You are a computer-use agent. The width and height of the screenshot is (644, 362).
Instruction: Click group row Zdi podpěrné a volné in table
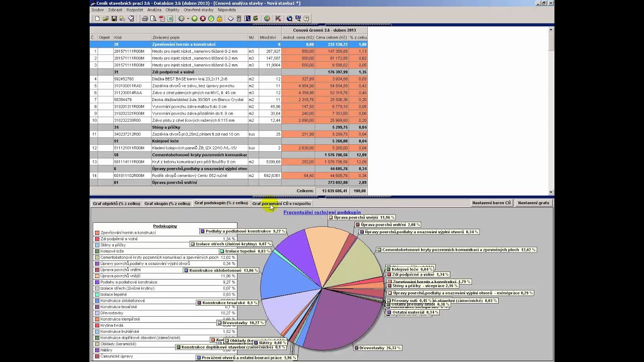click(x=228, y=72)
